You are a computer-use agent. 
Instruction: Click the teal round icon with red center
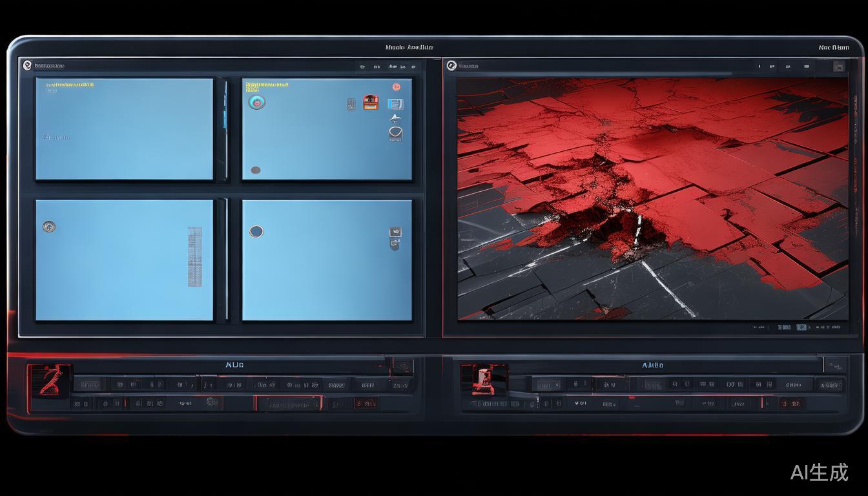pyautogui.click(x=256, y=102)
